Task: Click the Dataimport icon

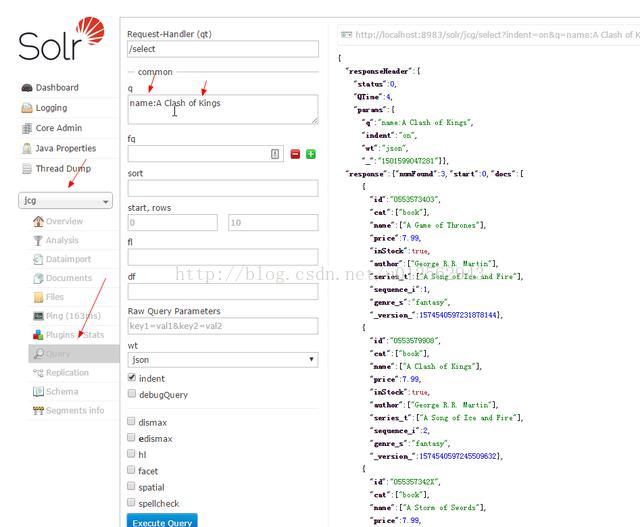Action: click(38, 259)
